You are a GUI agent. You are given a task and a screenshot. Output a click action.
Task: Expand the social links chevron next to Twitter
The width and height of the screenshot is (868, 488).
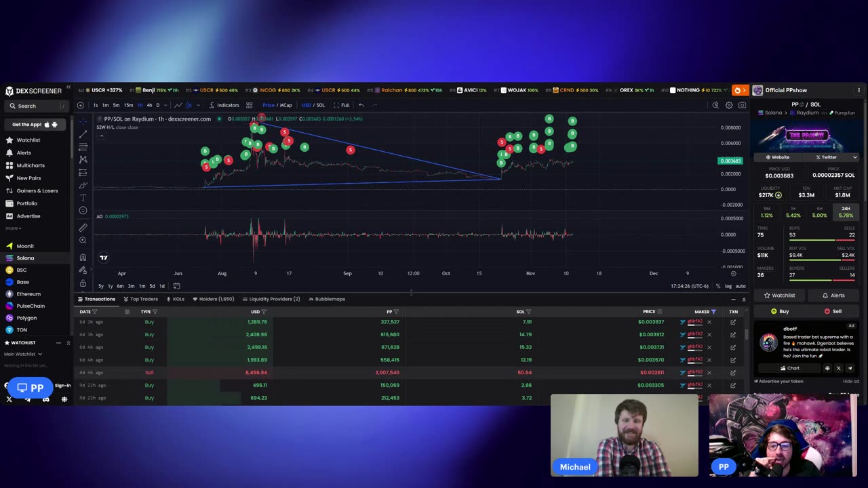pos(854,157)
